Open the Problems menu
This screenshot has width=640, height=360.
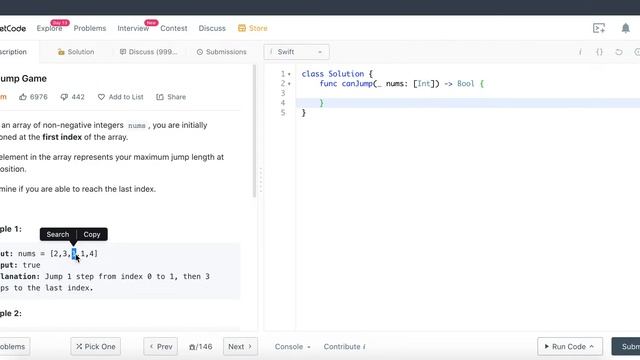[90, 28]
